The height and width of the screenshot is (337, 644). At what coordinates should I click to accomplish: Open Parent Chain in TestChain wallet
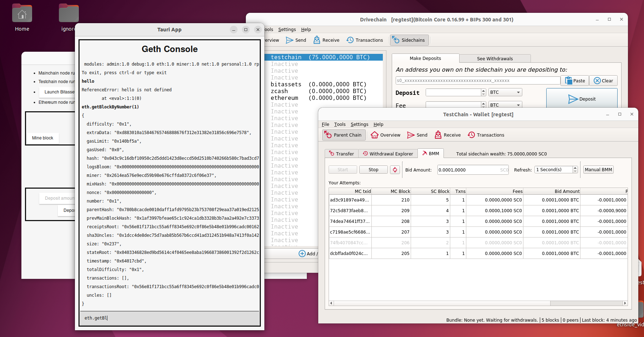click(x=344, y=135)
